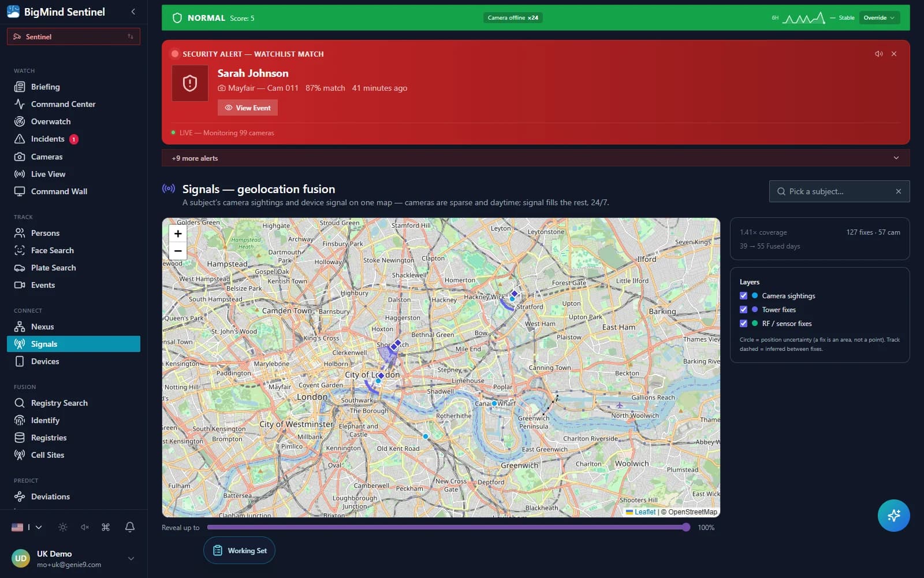The image size is (924, 578).
Task: Click the tower fix marker near Stratford
Action: [x=515, y=294]
